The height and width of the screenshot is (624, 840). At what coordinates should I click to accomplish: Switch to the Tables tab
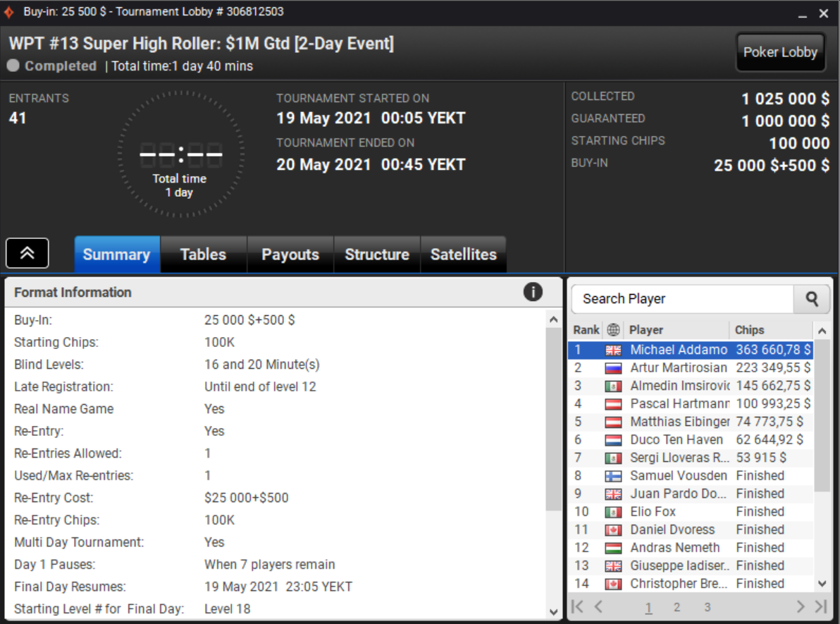coord(203,255)
